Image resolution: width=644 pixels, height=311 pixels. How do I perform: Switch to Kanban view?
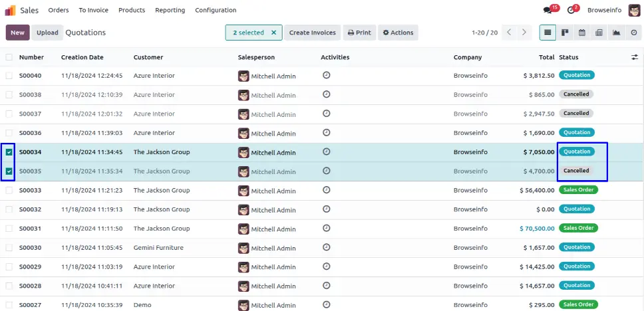565,33
